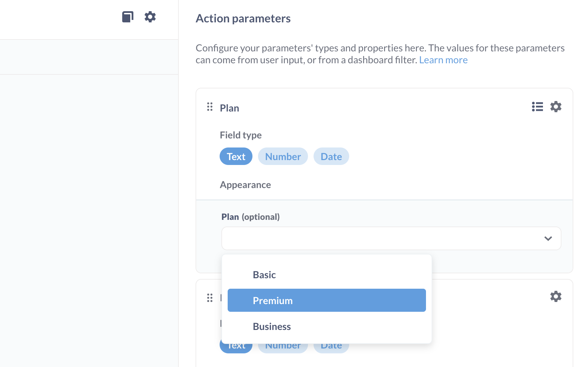Expand the Plan (optional) dropdown chevron
Screen dimensions: 588x367
click(x=547, y=238)
